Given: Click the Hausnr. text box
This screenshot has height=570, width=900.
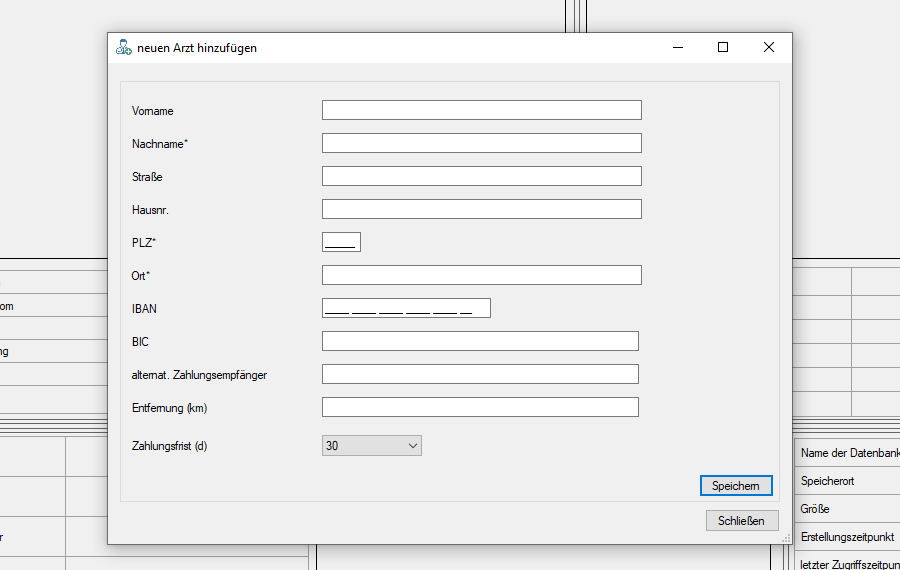Looking at the screenshot, I should (481, 209).
